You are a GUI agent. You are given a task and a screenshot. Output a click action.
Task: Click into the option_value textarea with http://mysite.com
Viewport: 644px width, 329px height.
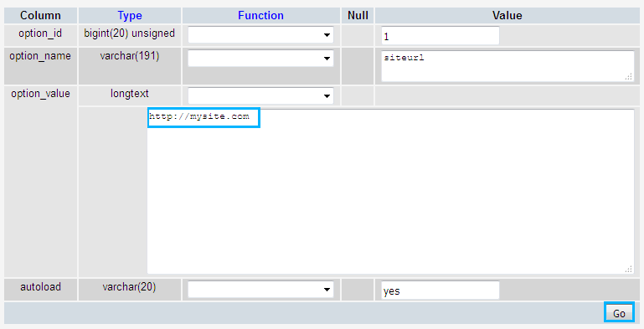point(390,192)
